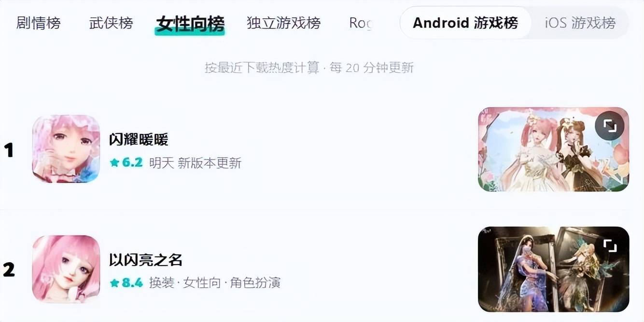This screenshot has height=322, width=644.
Task: Select the partially visible Rog tab
Action: [361, 23]
